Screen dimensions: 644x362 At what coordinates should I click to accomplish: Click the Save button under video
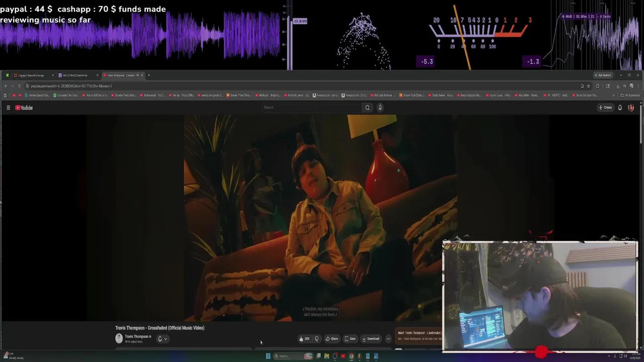[350, 339]
